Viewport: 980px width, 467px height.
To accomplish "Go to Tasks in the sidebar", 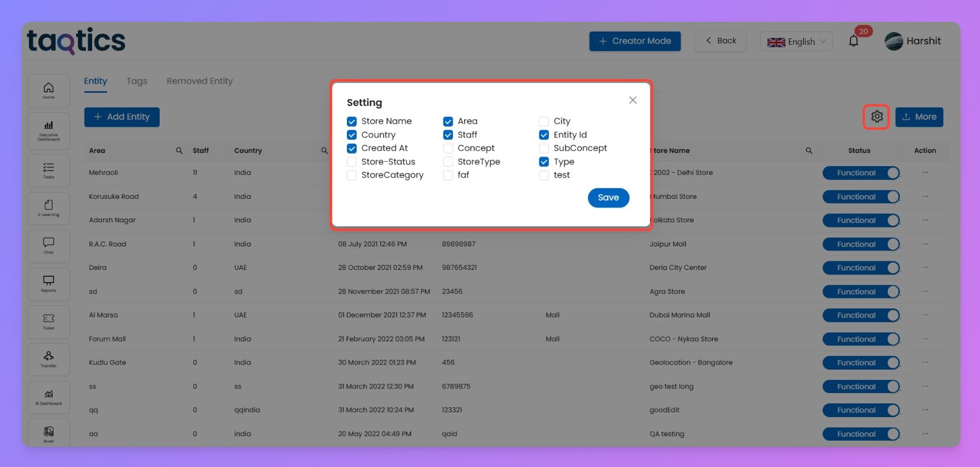I will (x=49, y=170).
